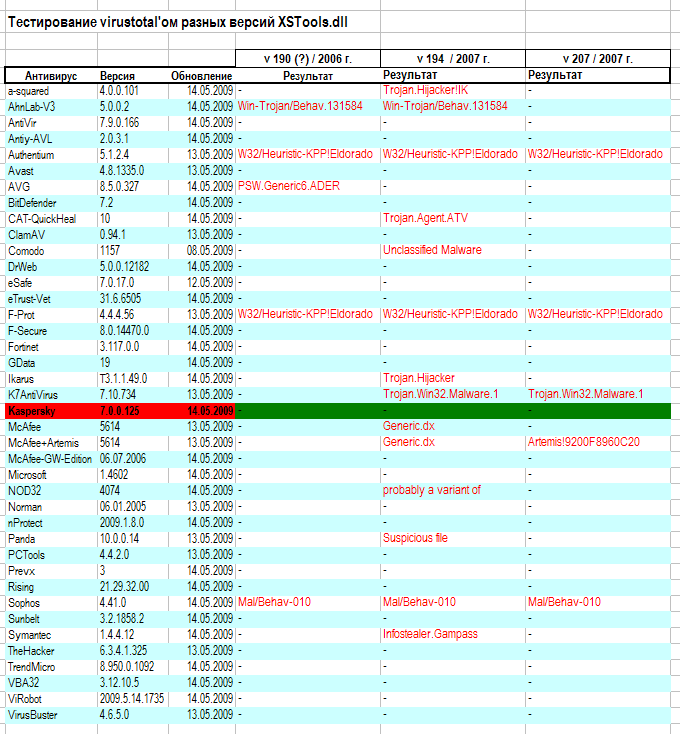Click the McAfee+Artemis name cell
This screenshot has width=680, height=734.
point(51,442)
